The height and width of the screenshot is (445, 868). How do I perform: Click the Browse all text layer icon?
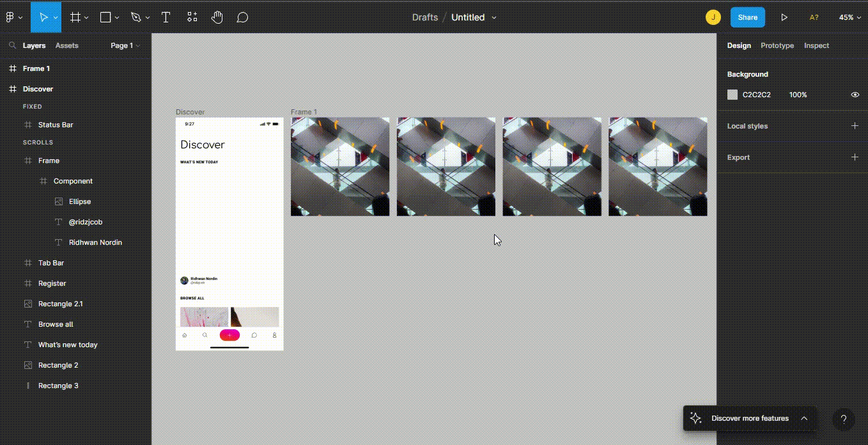click(x=27, y=324)
